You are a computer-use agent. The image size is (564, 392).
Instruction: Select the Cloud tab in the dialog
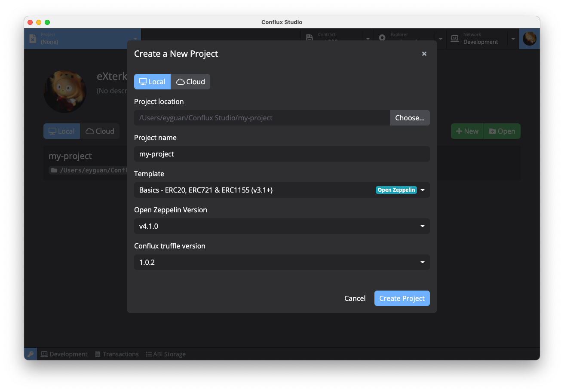[190, 82]
